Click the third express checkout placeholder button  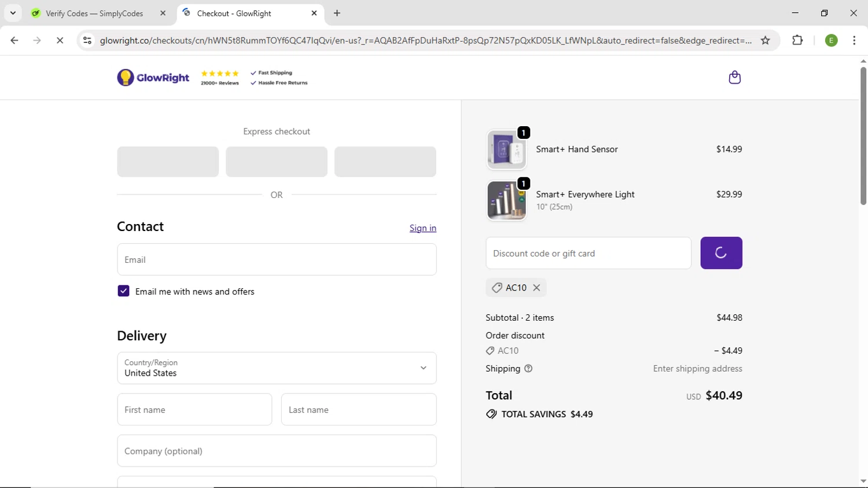pos(385,162)
